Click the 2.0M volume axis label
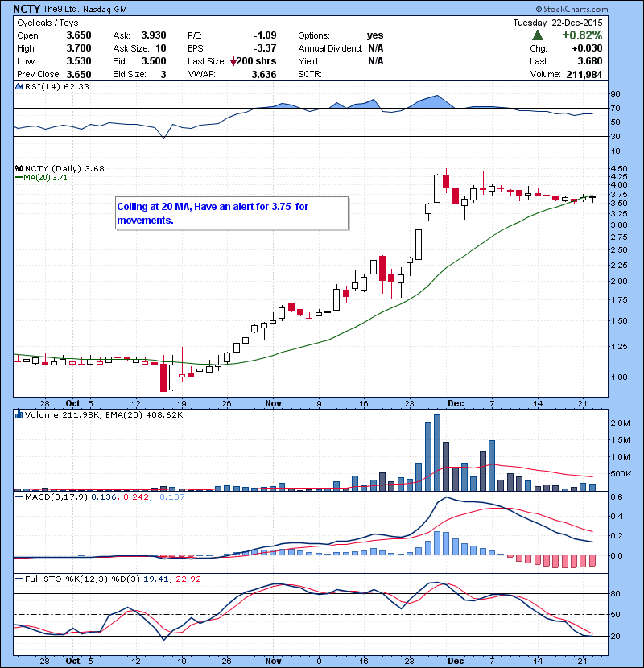Viewport: 644px width, 668px height. coord(620,423)
